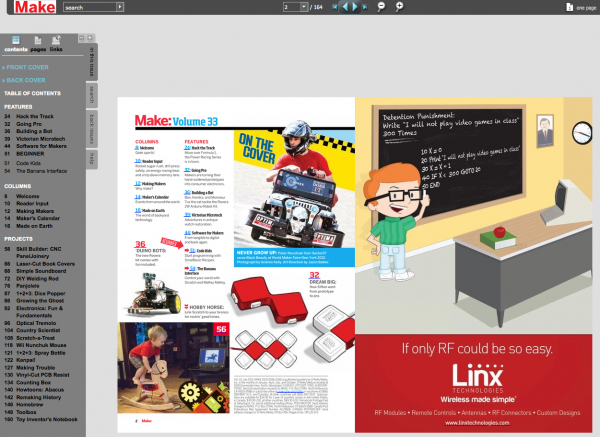Open the FRONT COVER link

click(26, 67)
